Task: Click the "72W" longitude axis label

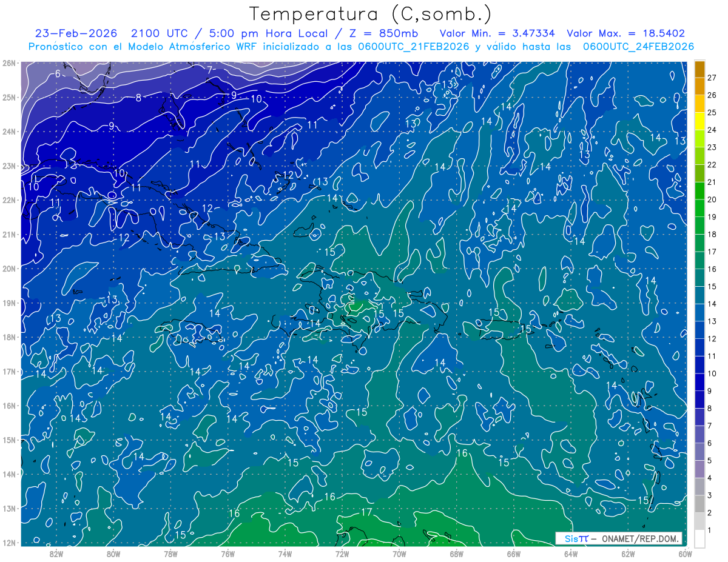Action: click(x=342, y=554)
